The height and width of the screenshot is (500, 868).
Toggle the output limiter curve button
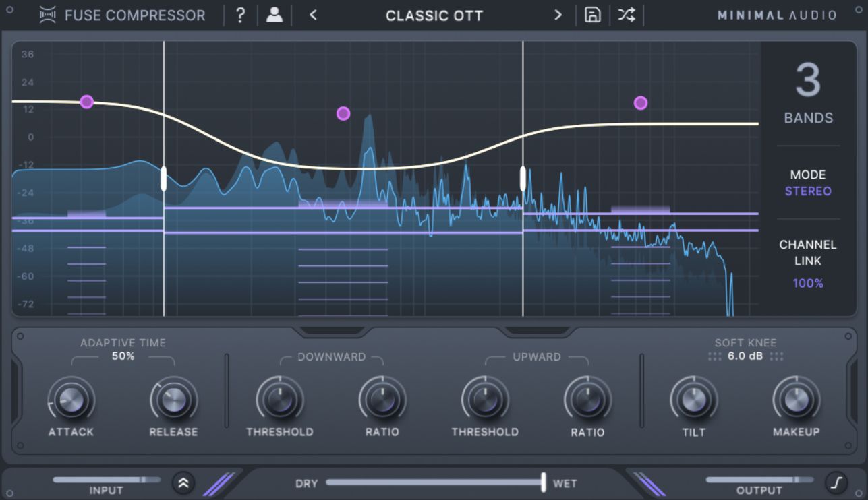click(836, 482)
